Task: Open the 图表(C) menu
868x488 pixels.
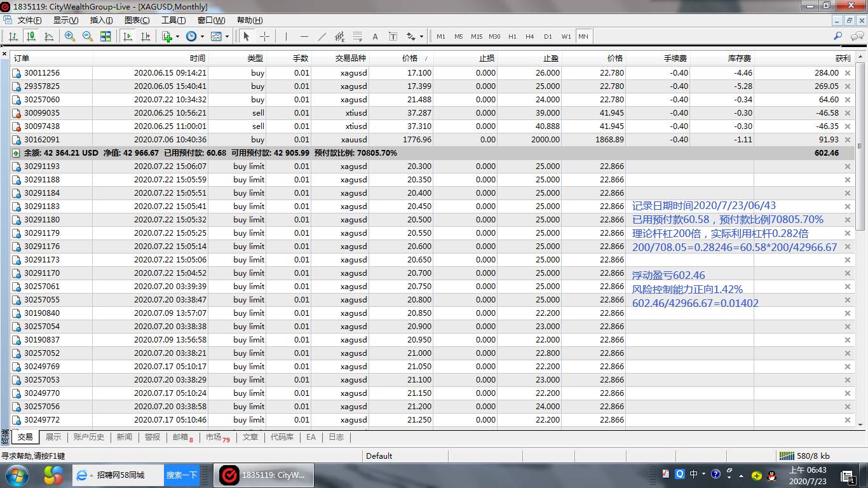Action: pyautogui.click(x=137, y=20)
